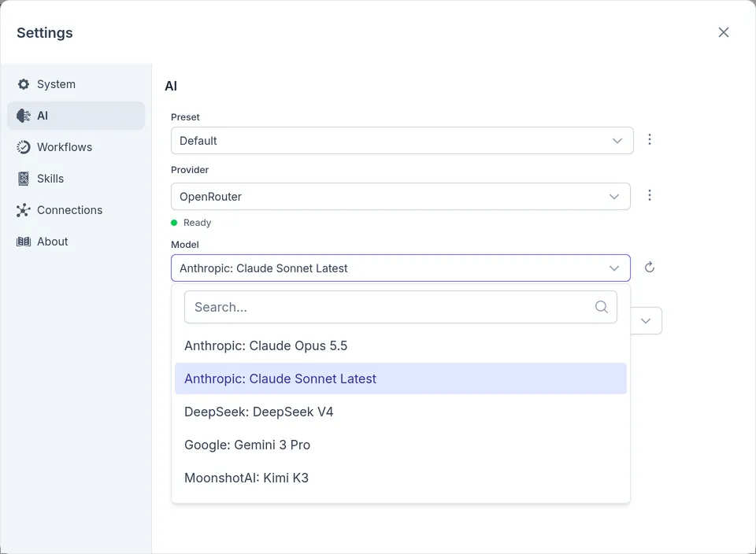
Task: Pick DeepSeek: DeepSeek V4 model
Action: click(401, 412)
